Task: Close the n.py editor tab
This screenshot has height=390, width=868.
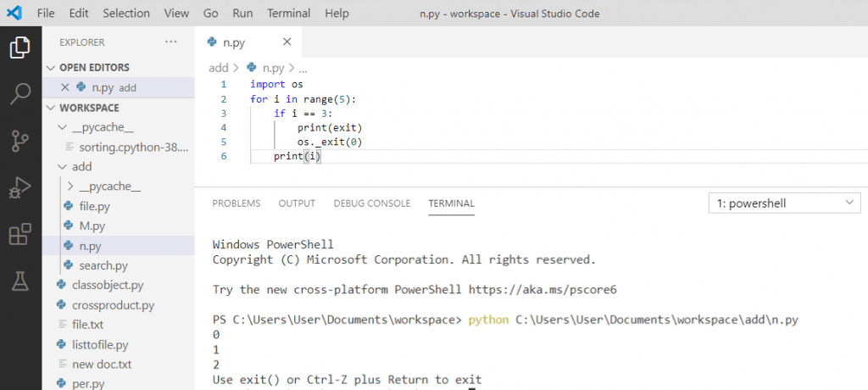Action: (x=287, y=42)
